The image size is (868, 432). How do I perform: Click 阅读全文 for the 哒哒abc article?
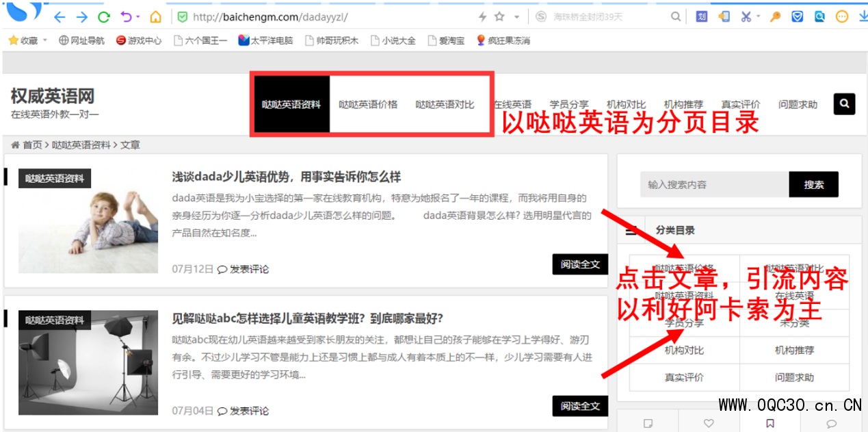(x=580, y=406)
